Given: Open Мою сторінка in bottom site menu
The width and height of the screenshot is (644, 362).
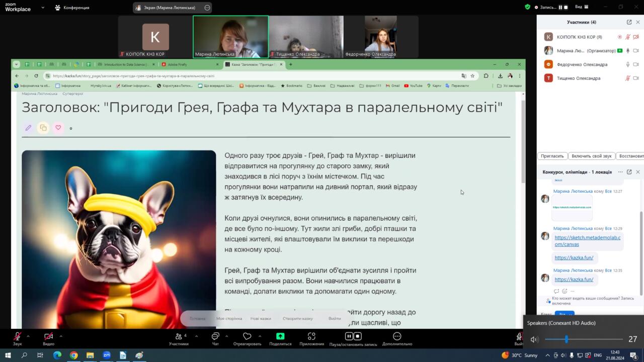Looking at the screenshot, I should 229,318.
